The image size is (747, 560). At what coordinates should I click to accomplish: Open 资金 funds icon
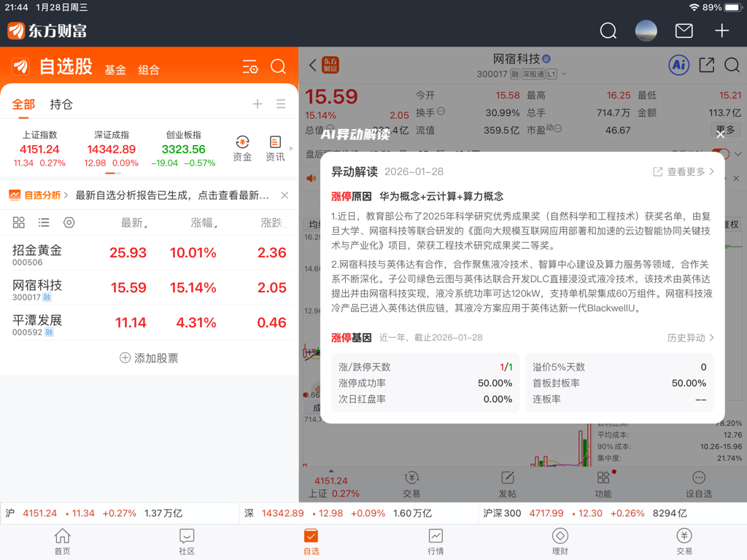click(x=242, y=149)
